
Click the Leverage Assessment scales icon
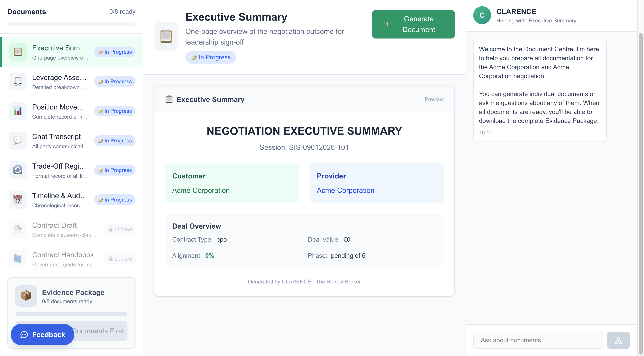click(18, 81)
